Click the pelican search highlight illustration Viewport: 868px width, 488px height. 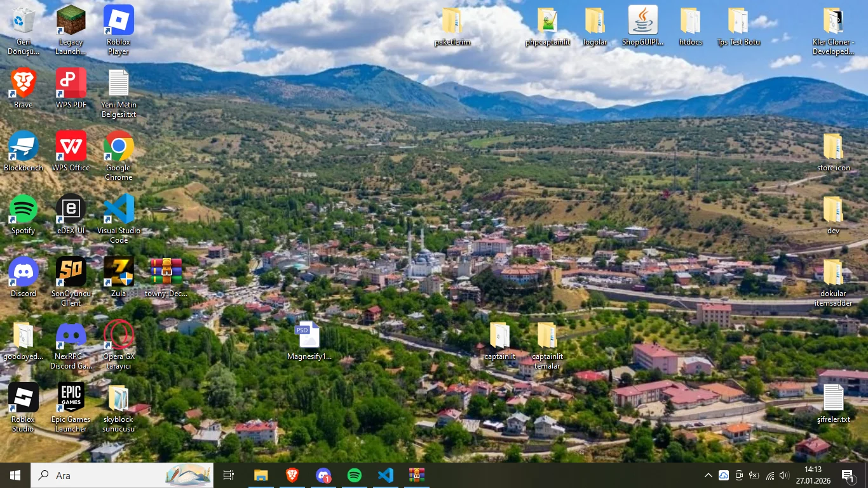tap(189, 475)
